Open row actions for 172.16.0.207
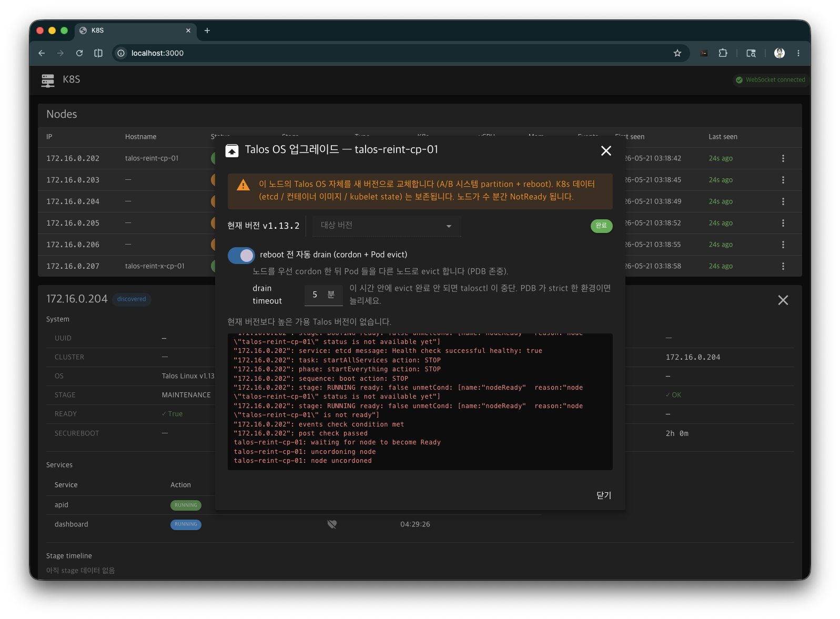 pyautogui.click(x=783, y=266)
